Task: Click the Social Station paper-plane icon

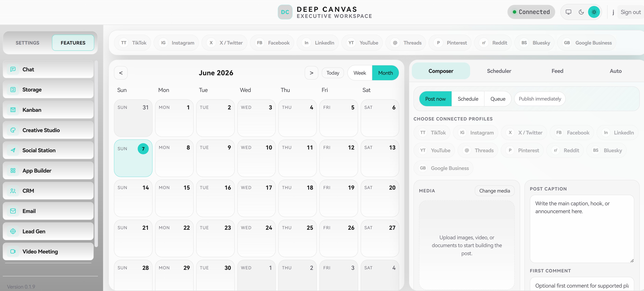Action: 13,150
